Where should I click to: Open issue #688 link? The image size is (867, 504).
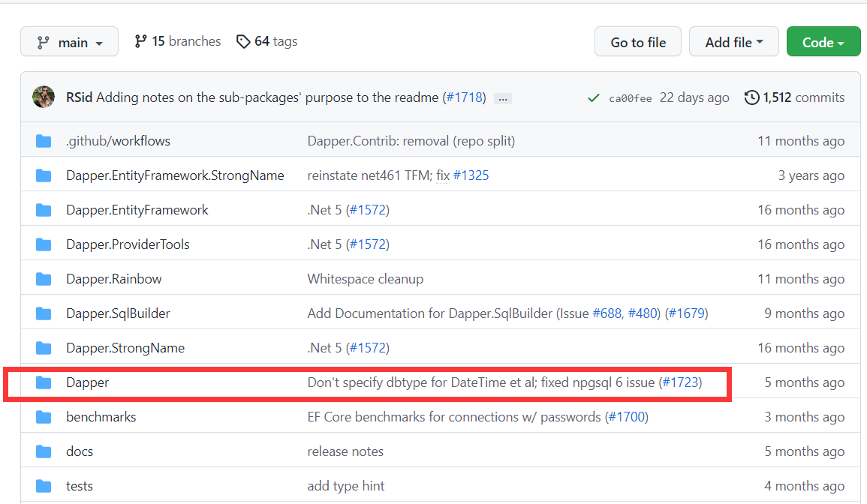pyautogui.click(x=607, y=313)
